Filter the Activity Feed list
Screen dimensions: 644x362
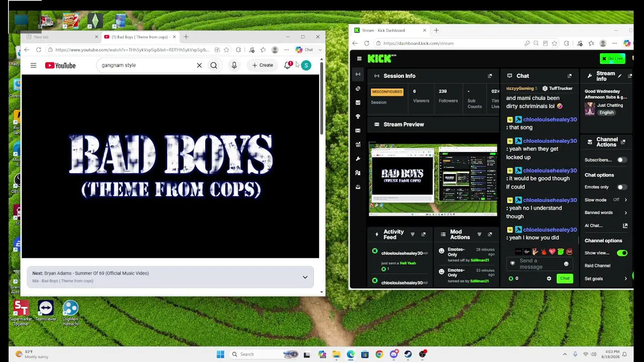[413, 234]
